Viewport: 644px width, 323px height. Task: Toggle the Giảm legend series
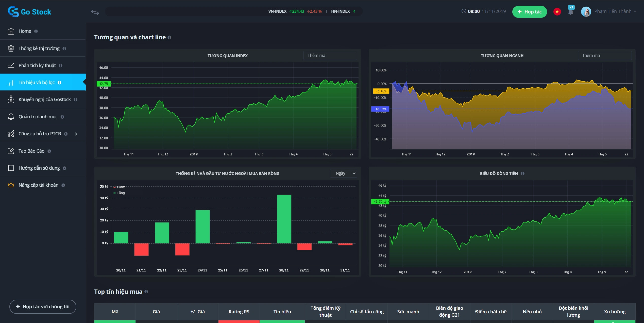click(120, 187)
